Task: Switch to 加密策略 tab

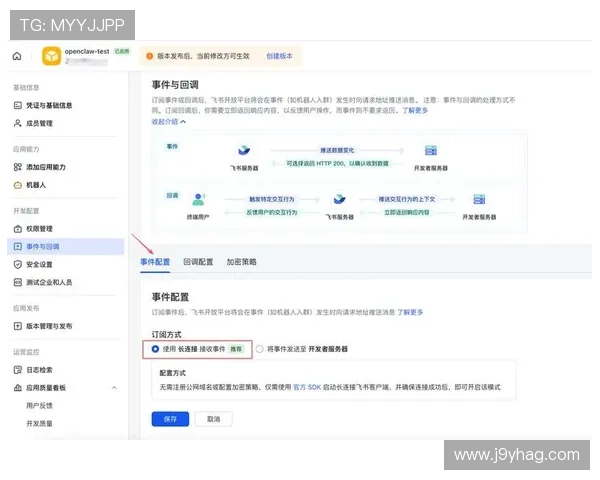Action: pos(241,262)
